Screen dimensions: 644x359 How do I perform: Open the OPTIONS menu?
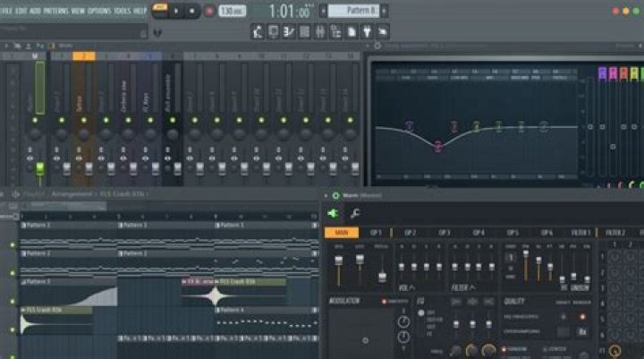click(x=99, y=11)
